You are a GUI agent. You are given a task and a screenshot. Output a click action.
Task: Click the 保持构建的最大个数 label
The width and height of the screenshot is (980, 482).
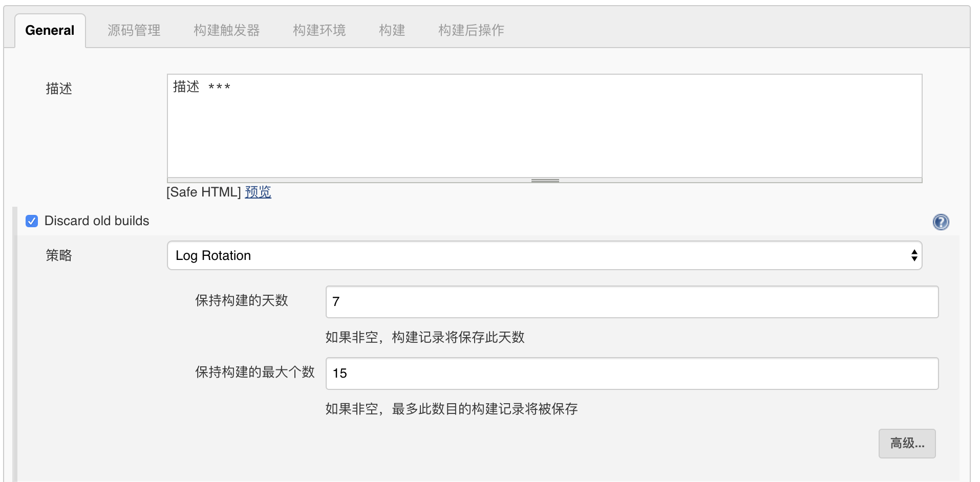[x=255, y=372]
